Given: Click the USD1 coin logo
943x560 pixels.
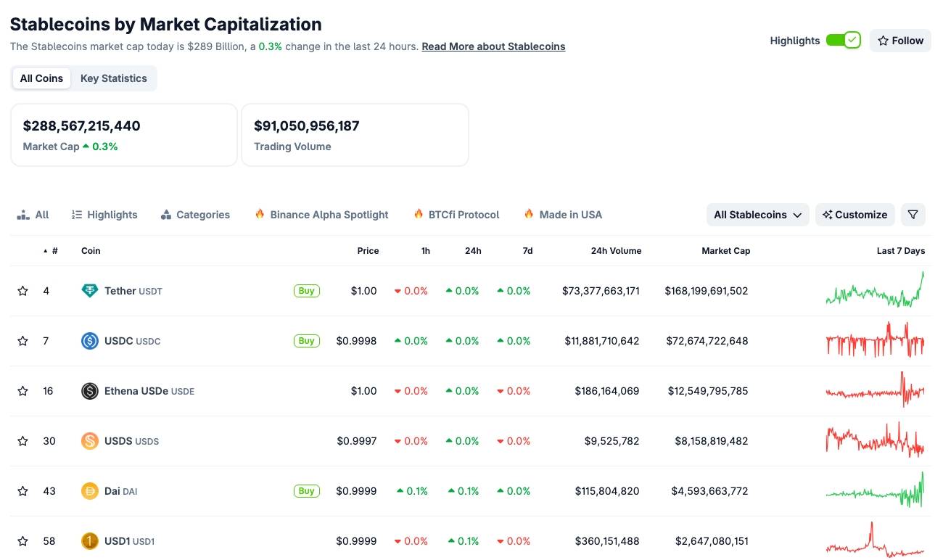Looking at the screenshot, I should 90,541.
